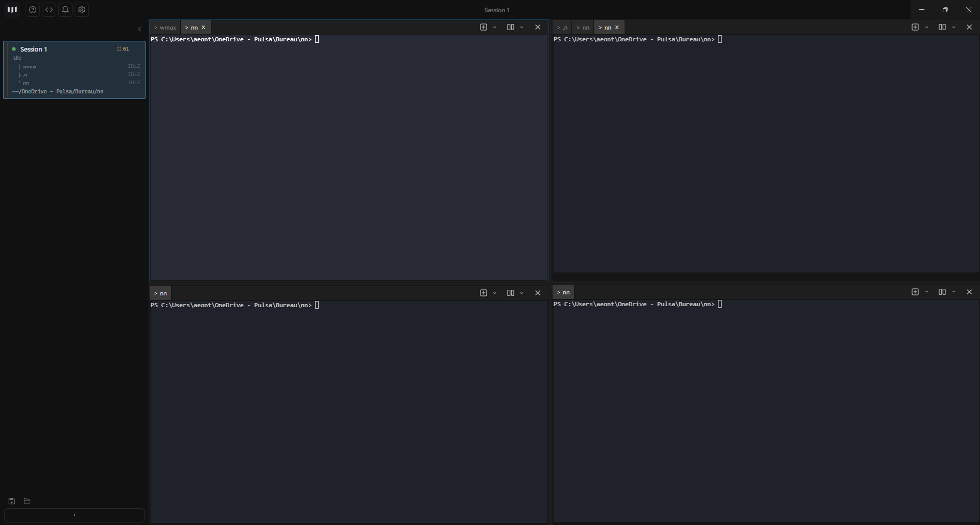Image resolution: width=980 pixels, height=525 pixels.
Task: Add a new tab in bottom-left pane
Action: pos(484,293)
